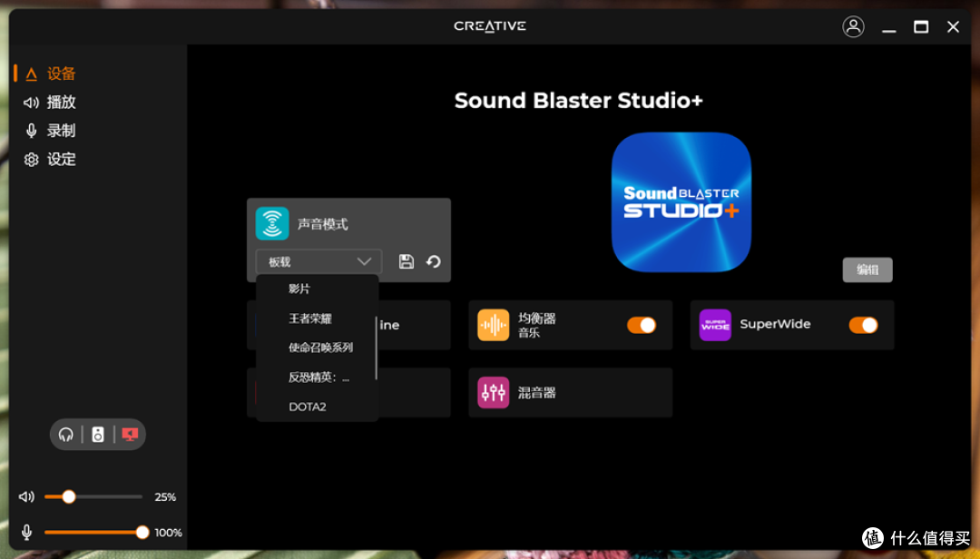Click the 声音模式 sound mode icon

(272, 223)
